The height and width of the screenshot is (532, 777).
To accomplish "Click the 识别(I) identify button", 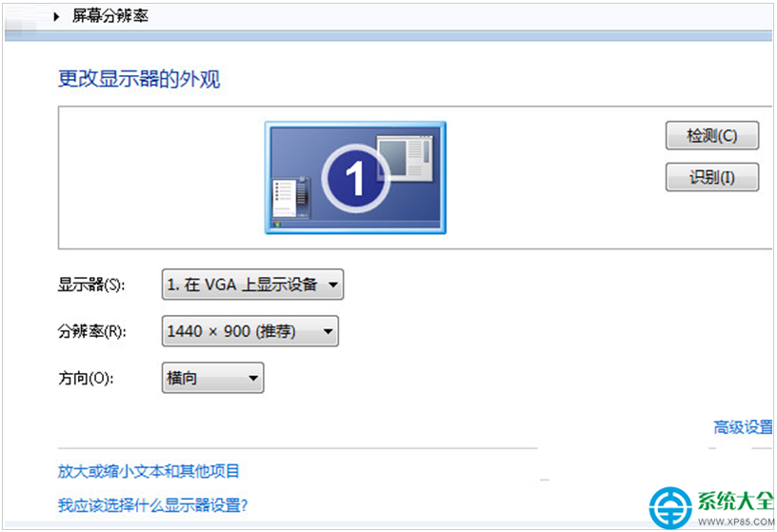I will [x=712, y=177].
